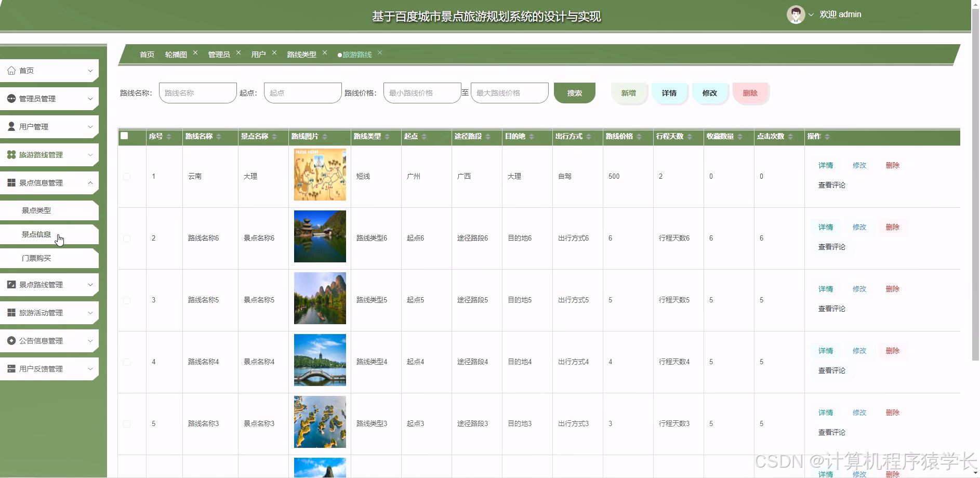Check the checkbox for 路线名称6 row
Image resolution: width=980 pixels, height=478 pixels.
point(126,237)
